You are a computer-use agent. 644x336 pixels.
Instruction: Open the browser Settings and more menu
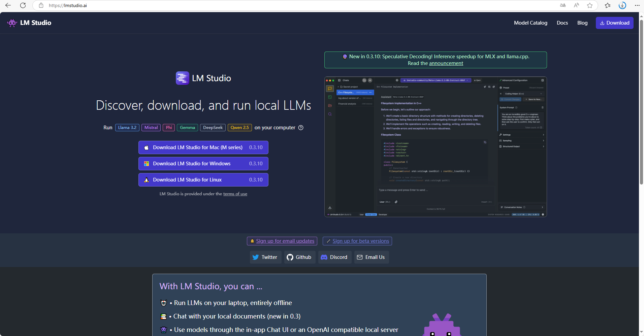click(x=637, y=5)
